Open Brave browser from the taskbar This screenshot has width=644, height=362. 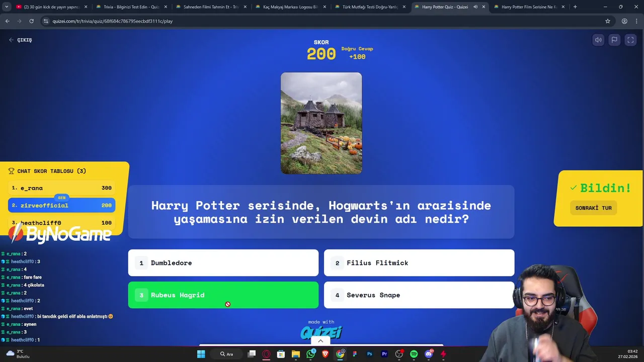click(325, 354)
